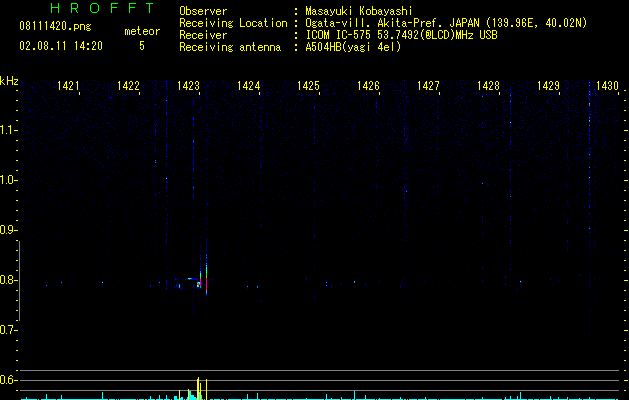
Task: Click the HROFFT title text
Action: point(102,8)
